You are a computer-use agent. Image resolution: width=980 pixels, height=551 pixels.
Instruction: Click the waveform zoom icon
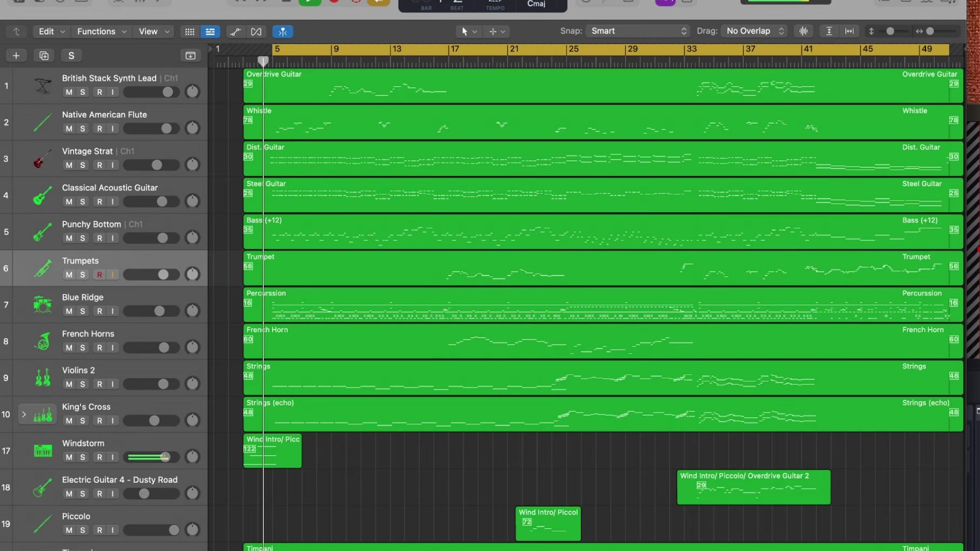click(803, 31)
